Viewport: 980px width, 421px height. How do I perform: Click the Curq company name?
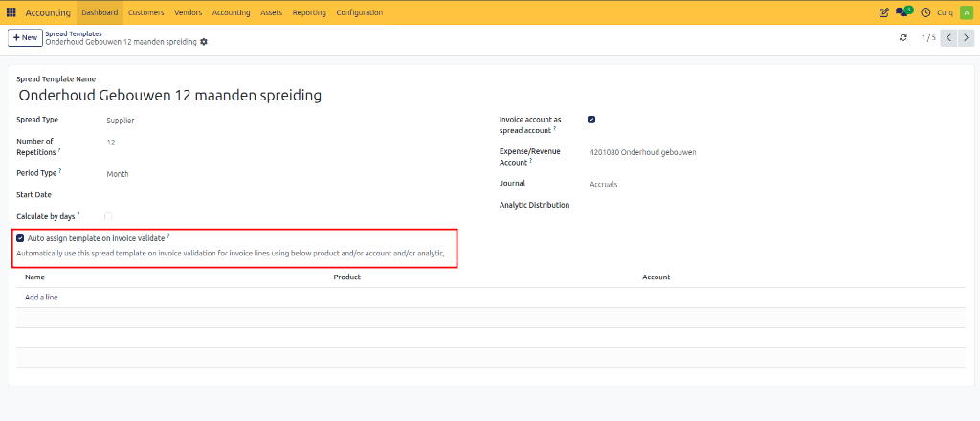coord(945,12)
